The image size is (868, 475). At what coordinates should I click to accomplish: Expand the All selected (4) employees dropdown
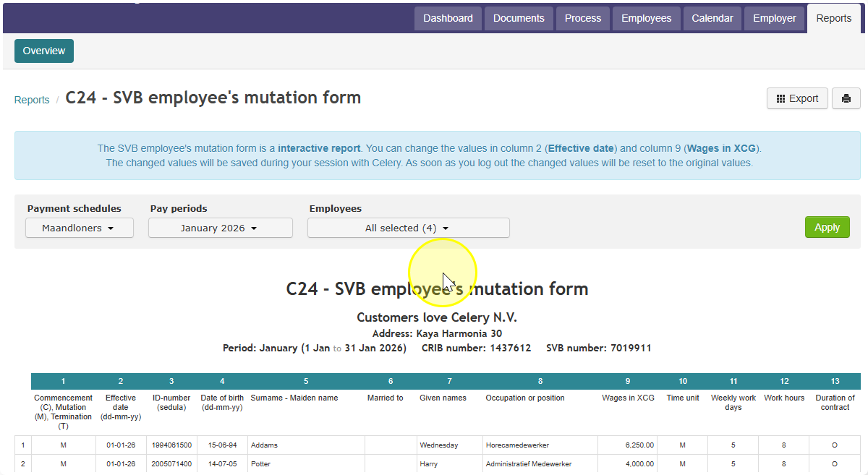(409, 228)
